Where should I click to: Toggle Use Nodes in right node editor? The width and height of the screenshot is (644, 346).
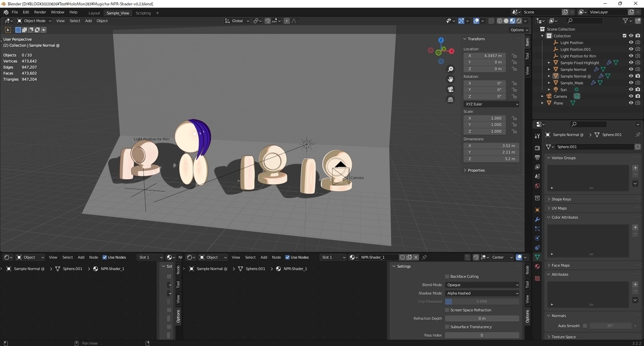288,257
